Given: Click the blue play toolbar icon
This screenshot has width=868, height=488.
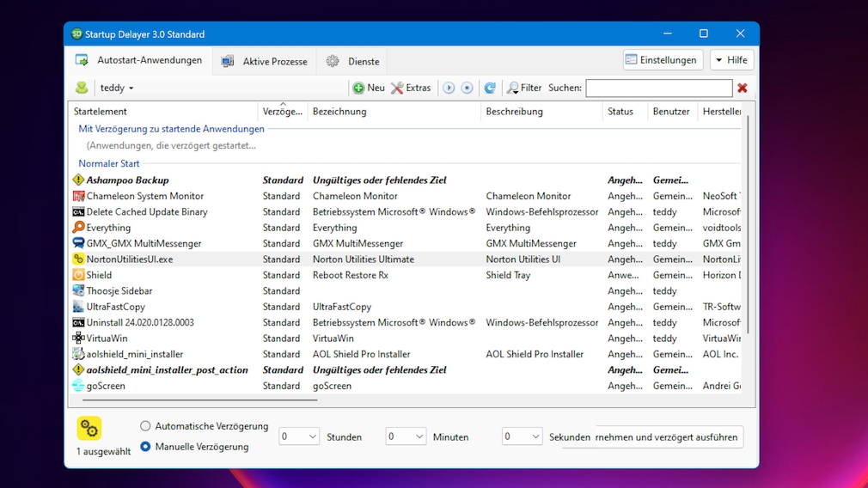Looking at the screenshot, I should tap(449, 88).
